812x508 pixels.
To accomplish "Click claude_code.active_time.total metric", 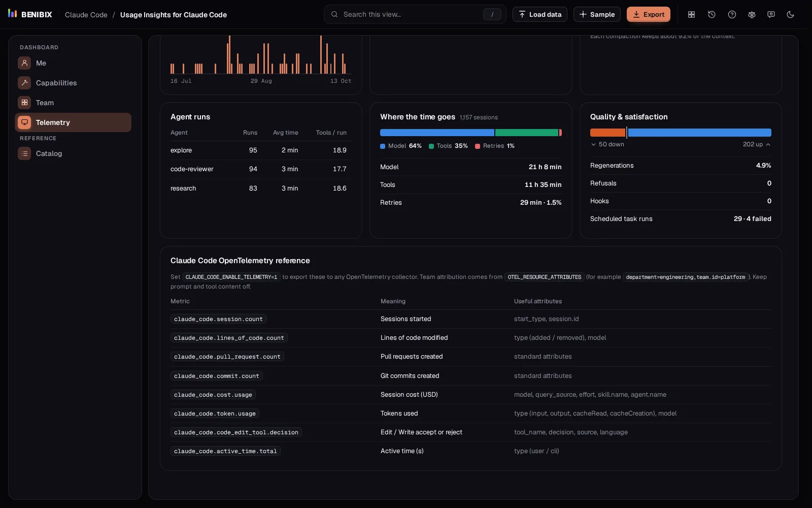I will (x=225, y=451).
